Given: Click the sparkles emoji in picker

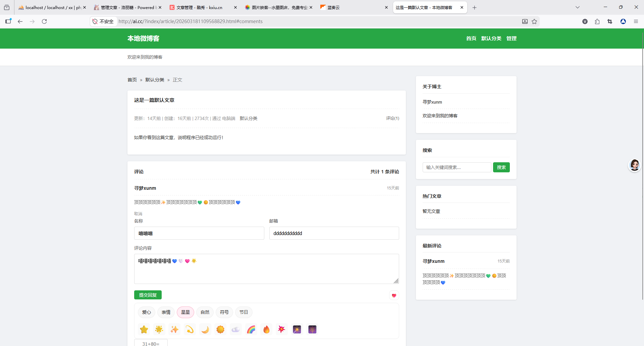Looking at the screenshot, I should point(174,330).
